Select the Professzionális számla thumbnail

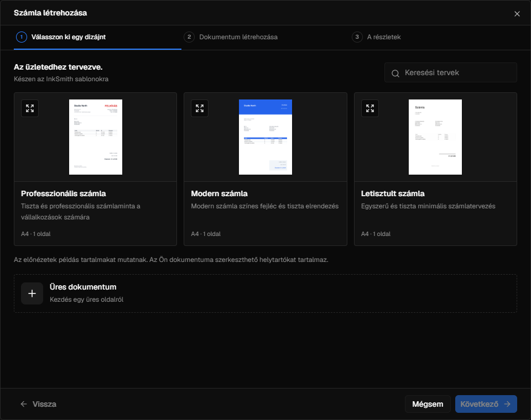96,137
